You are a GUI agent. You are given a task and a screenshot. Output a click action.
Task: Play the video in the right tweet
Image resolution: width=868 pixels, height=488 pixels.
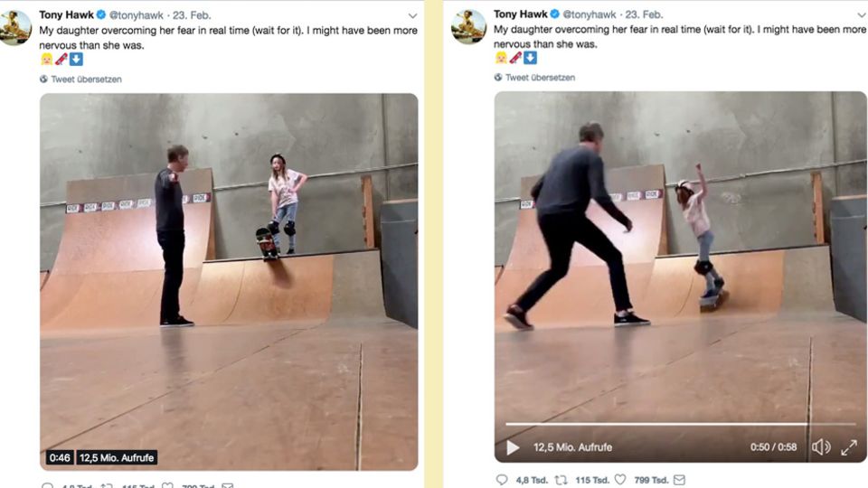click(513, 447)
